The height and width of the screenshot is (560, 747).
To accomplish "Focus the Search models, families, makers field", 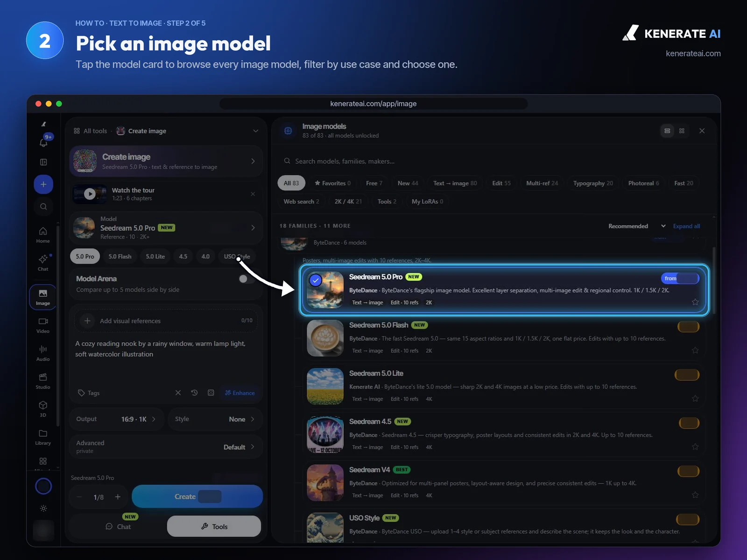I will (493, 161).
